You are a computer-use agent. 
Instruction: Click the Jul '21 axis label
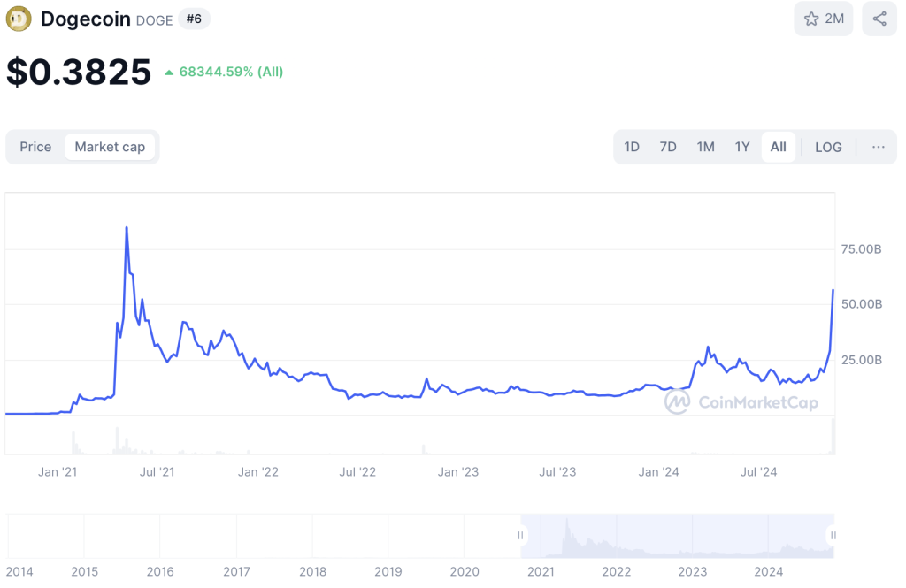click(157, 472)
